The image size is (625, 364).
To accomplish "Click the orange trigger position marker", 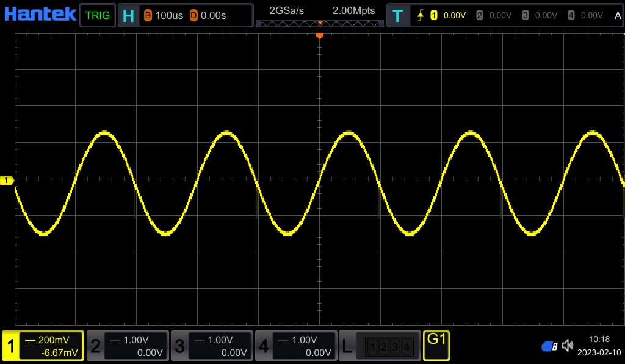I will click(320, 35).
